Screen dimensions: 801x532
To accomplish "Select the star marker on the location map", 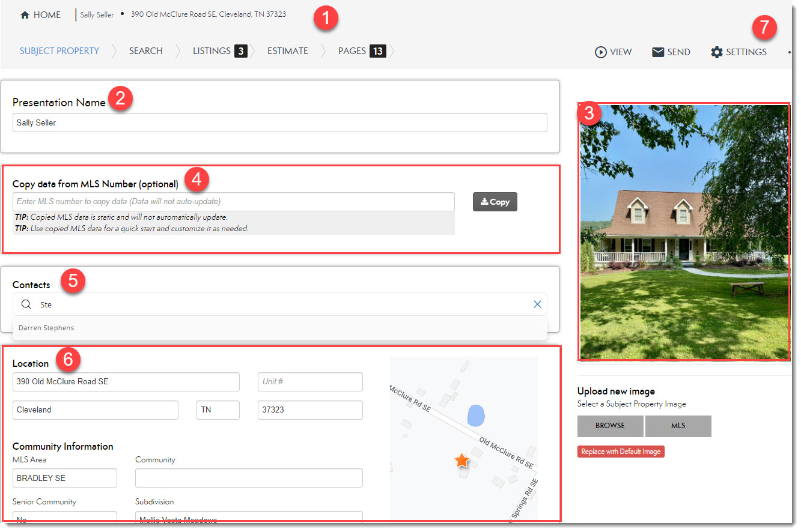I will [x=461, y=461].
